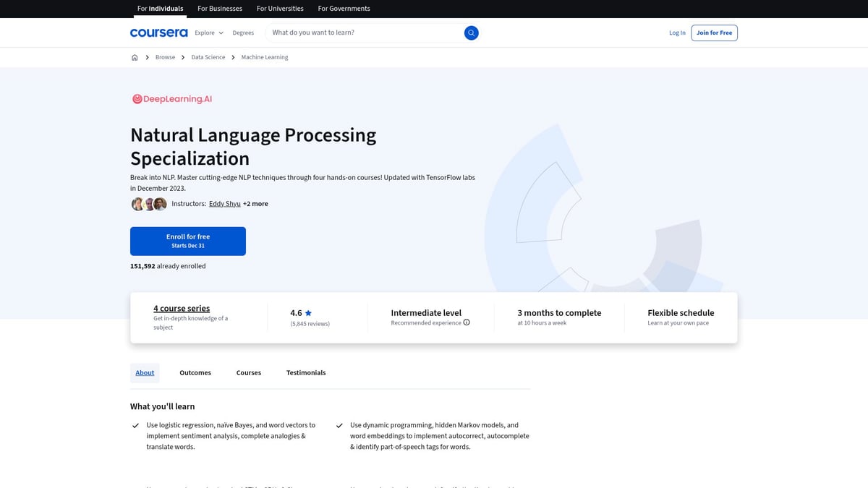The height and width of the screenshot is (488, 868).
Task: Select the About tab
Action: pos(145,372)
